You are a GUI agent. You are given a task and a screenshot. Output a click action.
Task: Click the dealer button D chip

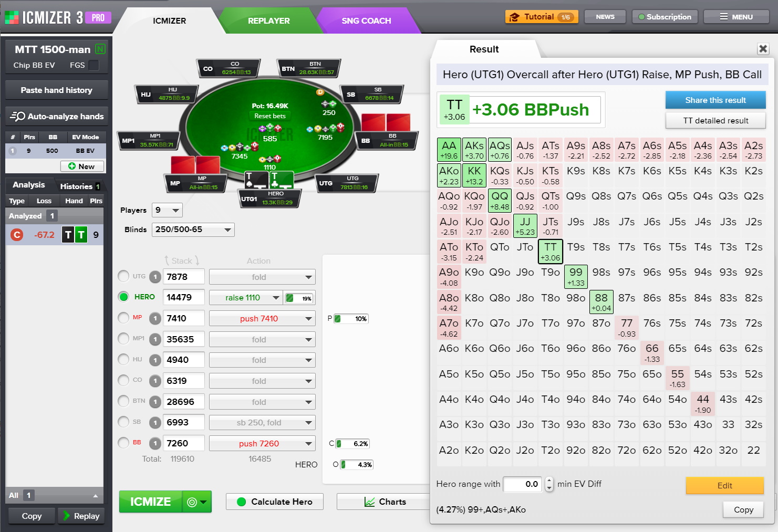tap(320, 92)
